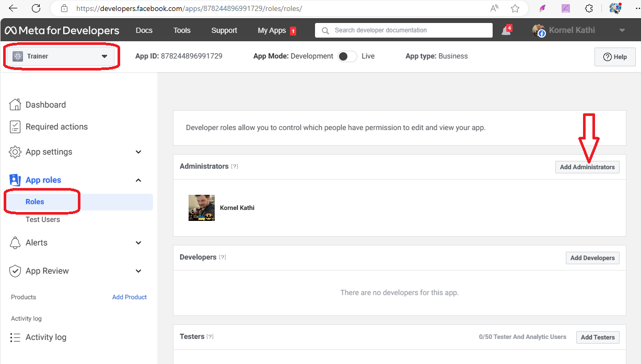Expand the App settings section
The width and height of the screenshot is (641, 364).
(138, 152)
